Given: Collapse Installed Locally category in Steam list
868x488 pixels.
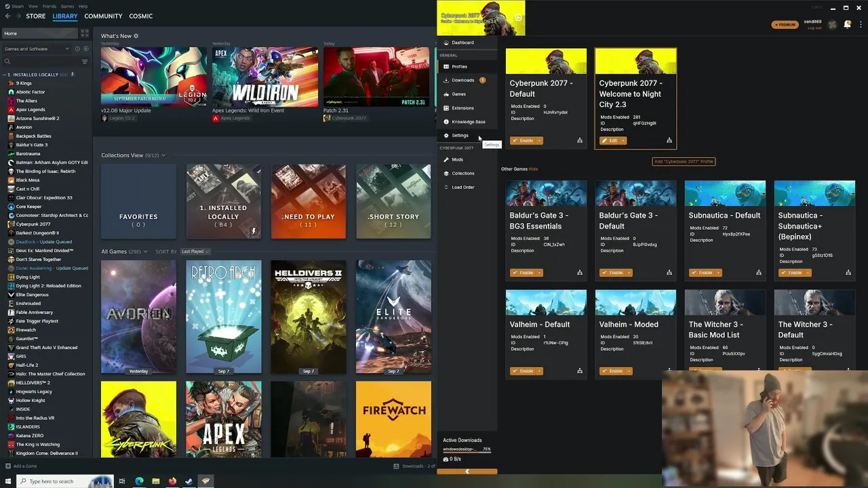Looking at the screenshot, I should click(x=4, y=75).
